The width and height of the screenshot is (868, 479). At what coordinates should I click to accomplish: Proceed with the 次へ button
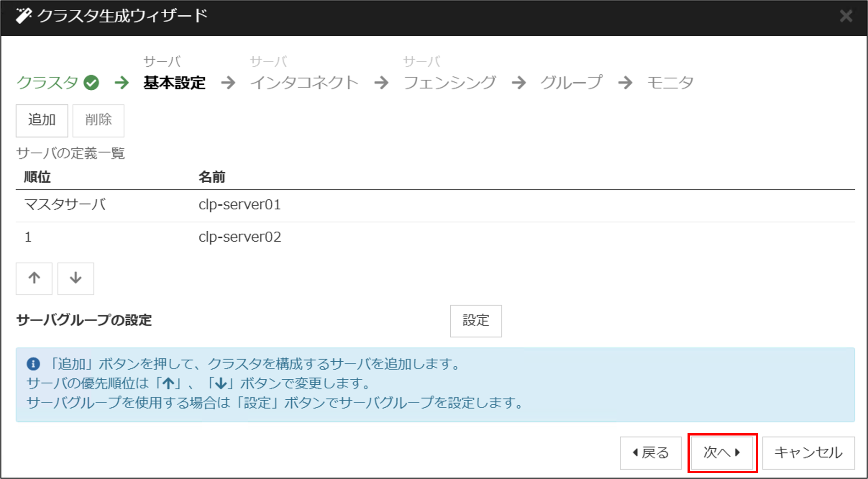point(722,453)
